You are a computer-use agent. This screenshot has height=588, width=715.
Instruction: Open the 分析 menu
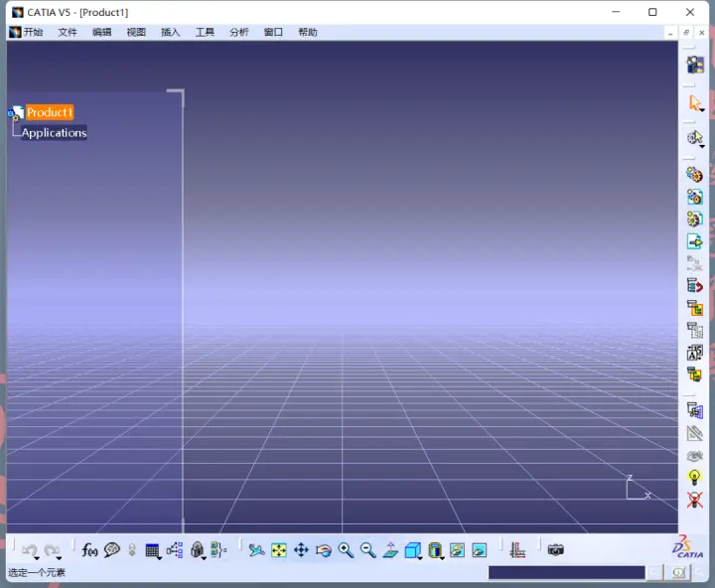[239, 32]
